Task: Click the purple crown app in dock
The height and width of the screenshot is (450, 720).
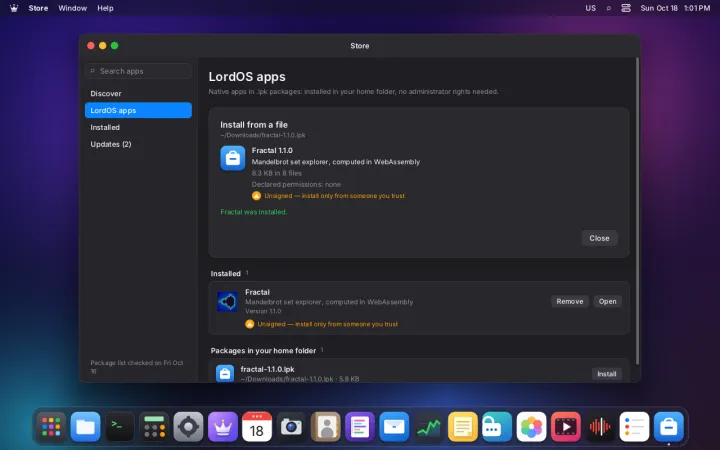Action: point(223,427)
